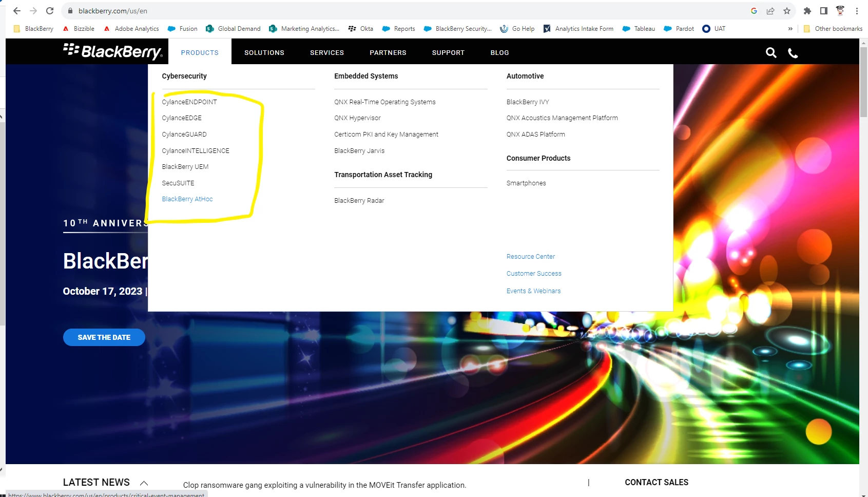Viewport: 868px width, 497px height.
Task: Open QNX Real-Time Operating Systems
Action: [385, 102]
